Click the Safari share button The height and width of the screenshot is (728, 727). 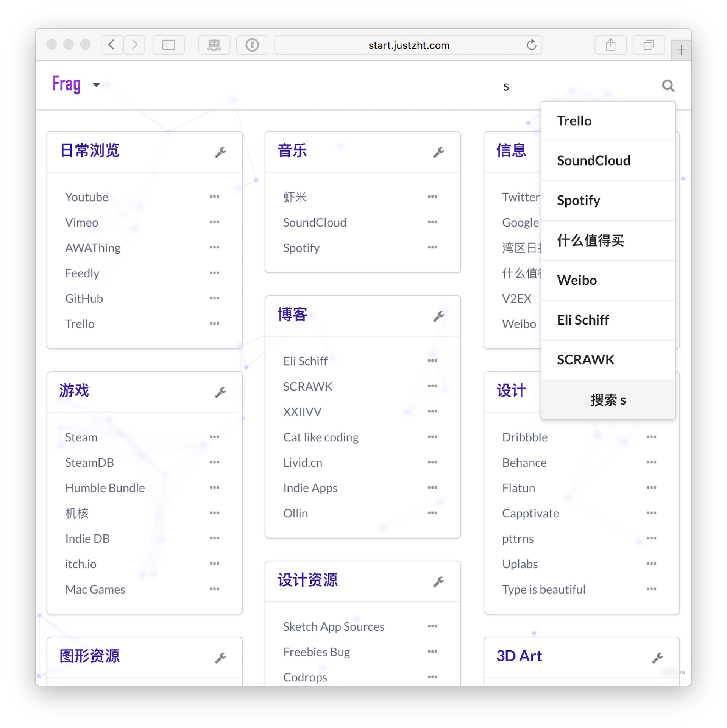610,45
